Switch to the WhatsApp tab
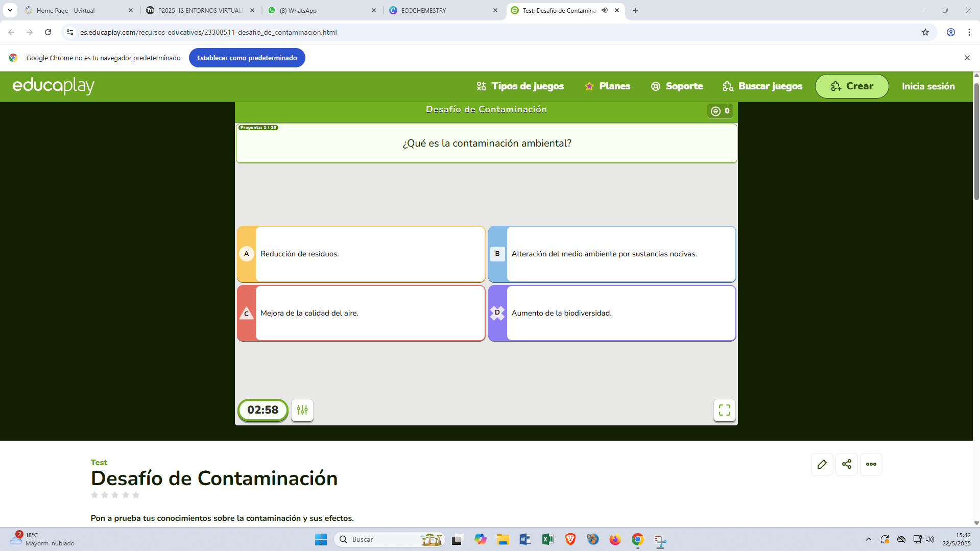This screenshot has width=980, height=551. coord(321,10)
